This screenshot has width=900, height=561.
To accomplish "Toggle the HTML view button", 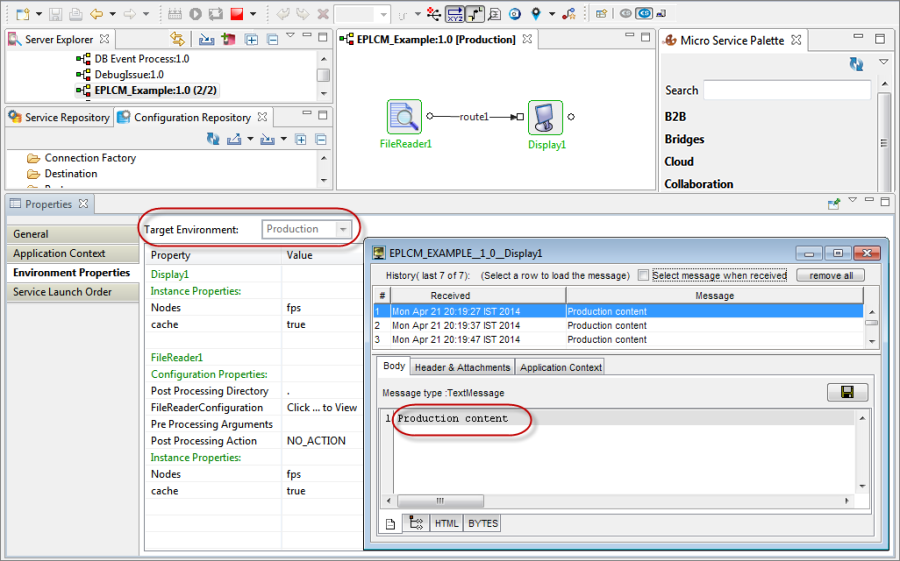I will pyautogui.click(x=446, y=523).
